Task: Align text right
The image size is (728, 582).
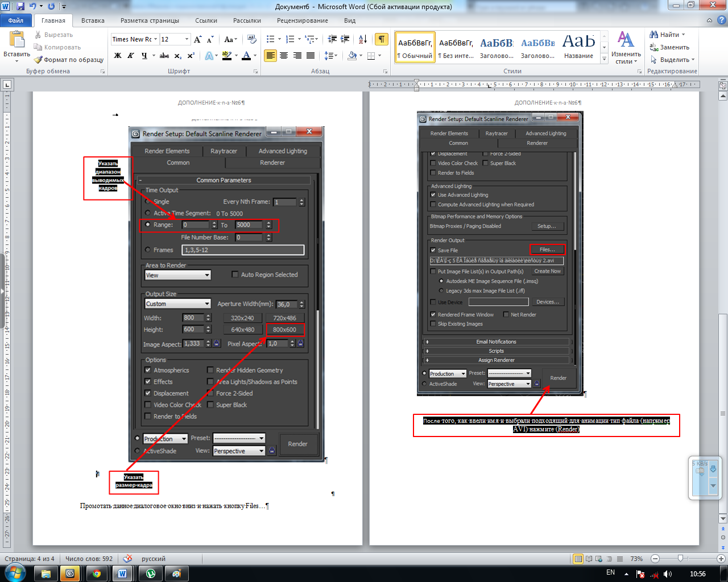Action: click(297, 56)
